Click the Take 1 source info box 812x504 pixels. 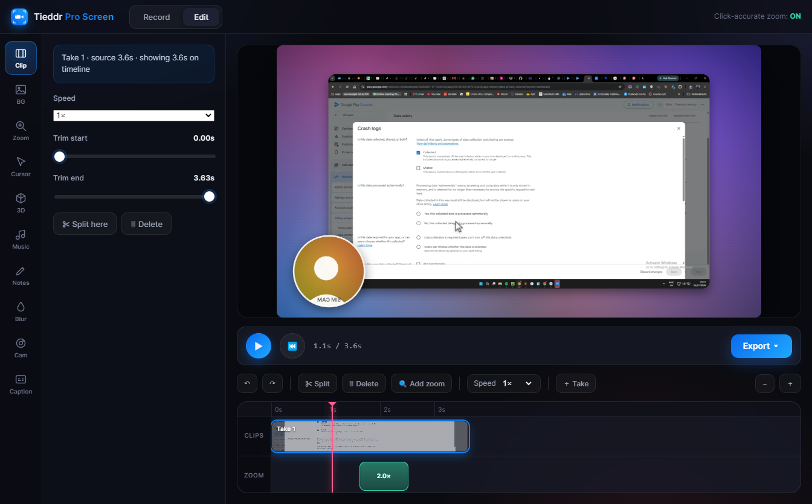134,63
